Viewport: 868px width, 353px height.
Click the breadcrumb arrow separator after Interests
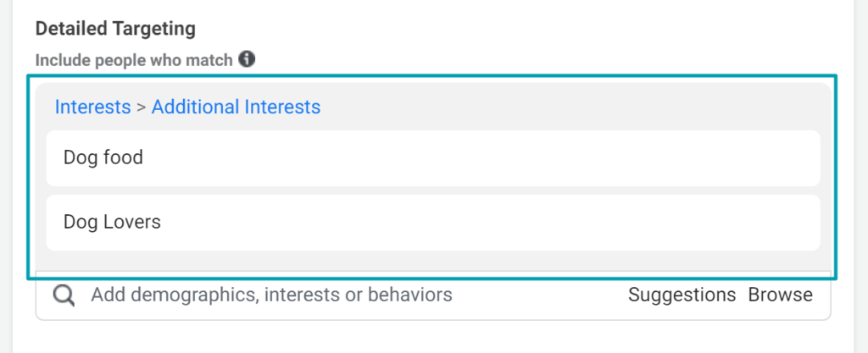(142, 108)
